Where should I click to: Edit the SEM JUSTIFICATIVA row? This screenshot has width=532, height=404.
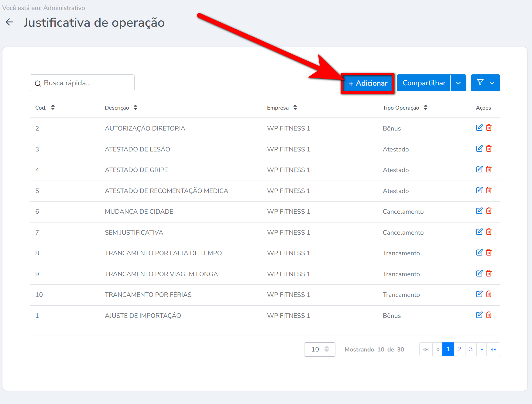[479, 232]
